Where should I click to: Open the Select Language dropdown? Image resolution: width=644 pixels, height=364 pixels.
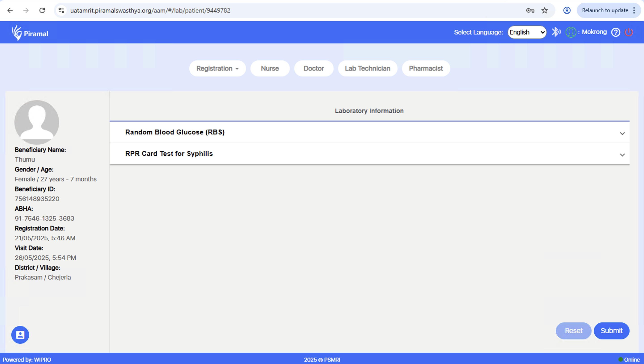tap(527, 32)
